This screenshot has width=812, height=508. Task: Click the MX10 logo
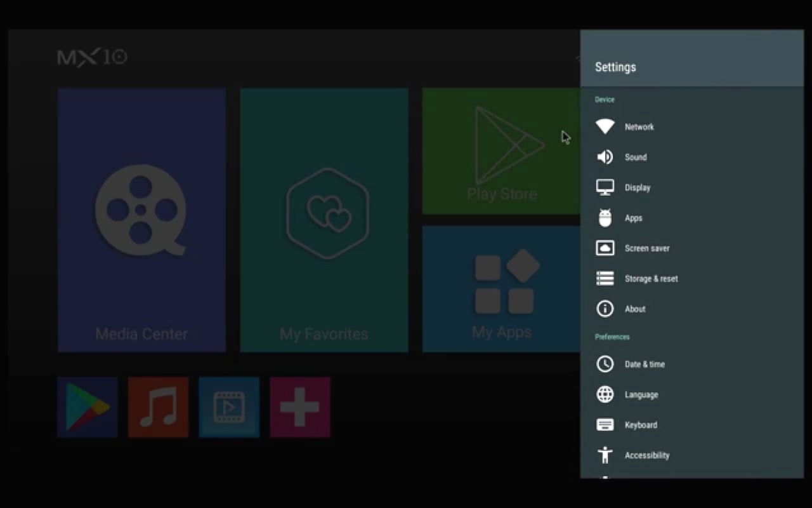coord(93,57)
